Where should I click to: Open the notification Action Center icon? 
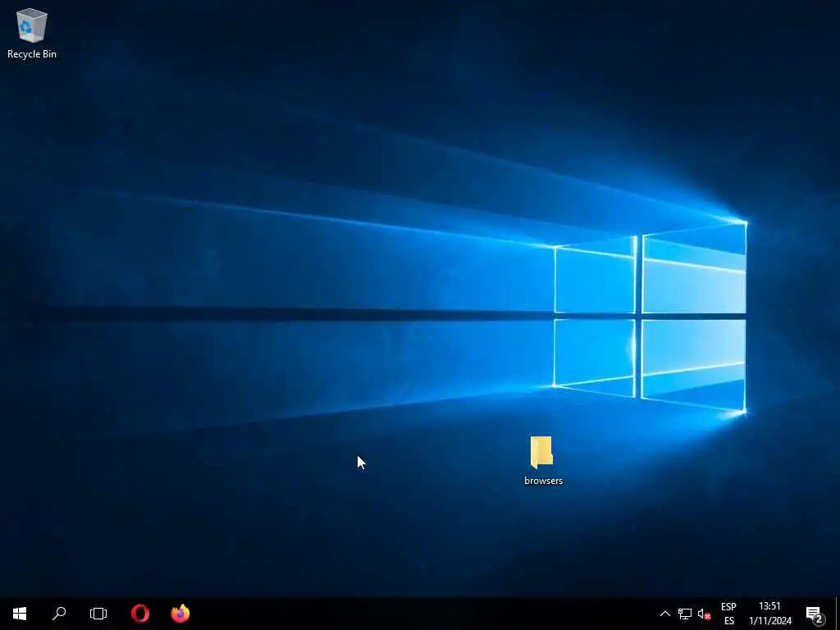pos(815,614)
